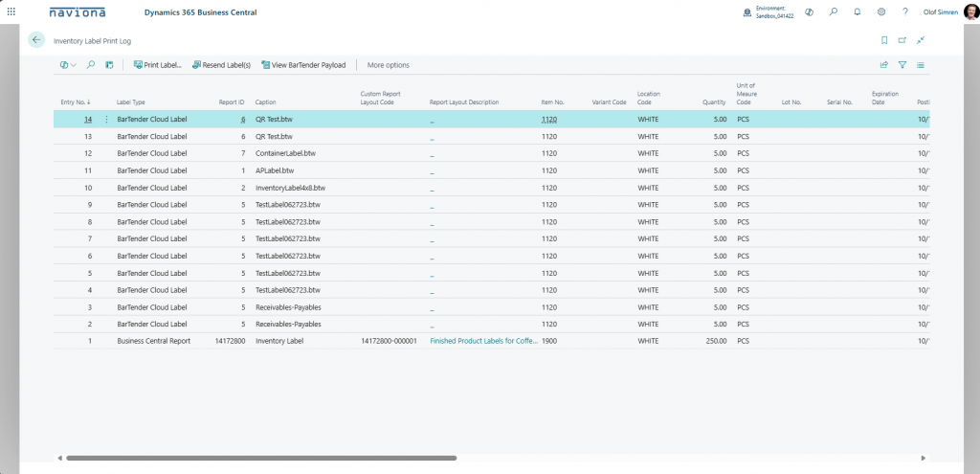980x474 pixels.
Task: Click APLabel.btw caption
Action: [275, 170]
